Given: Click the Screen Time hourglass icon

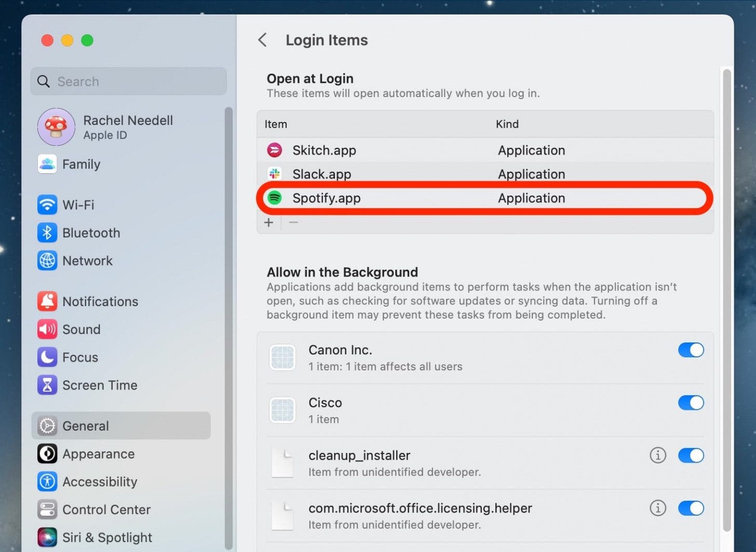Looking at the screenshot, I should point(47,385).
